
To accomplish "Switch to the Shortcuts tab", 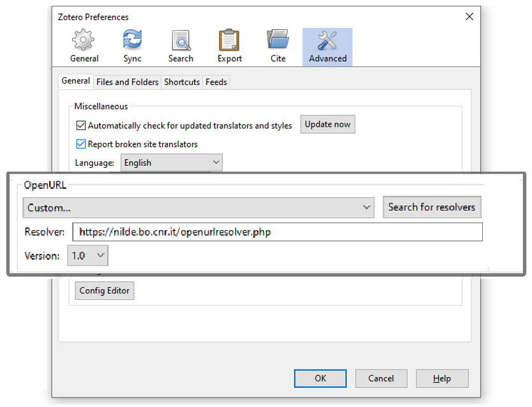I will (x=182, y=82).
